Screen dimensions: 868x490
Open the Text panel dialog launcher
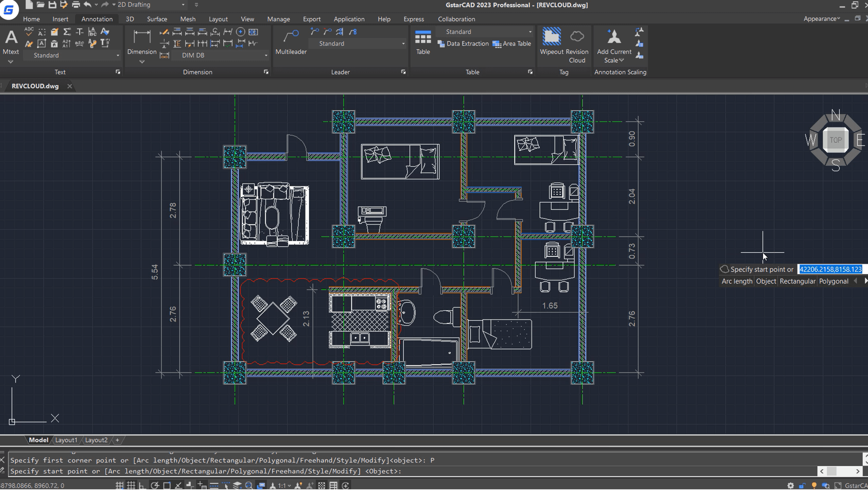tap(118, 72)
